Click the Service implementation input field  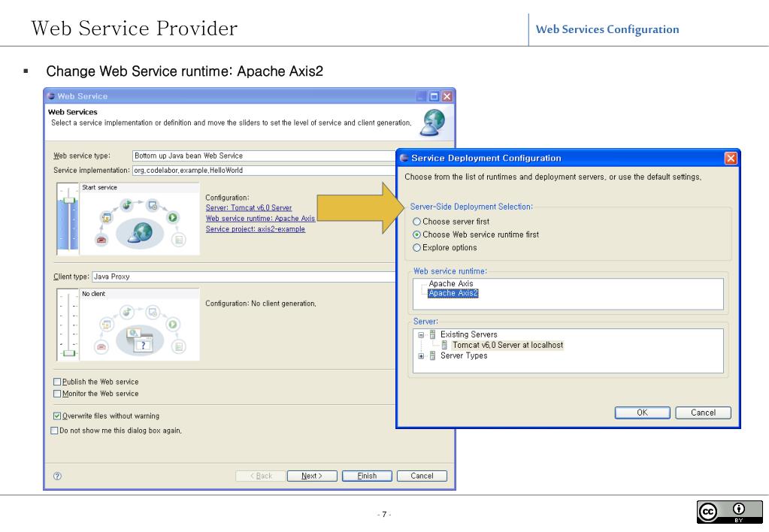tap(264, 171)
